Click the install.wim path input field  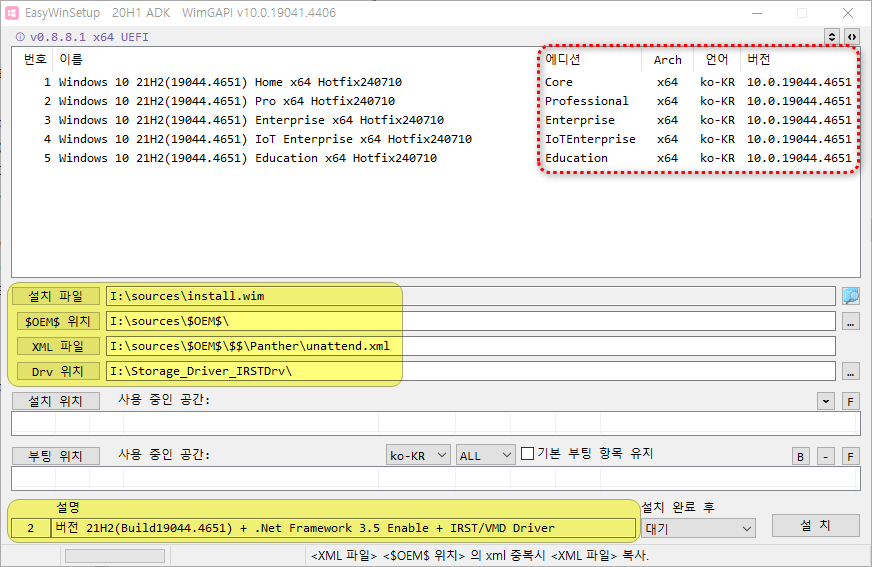[x=470, y=296]
